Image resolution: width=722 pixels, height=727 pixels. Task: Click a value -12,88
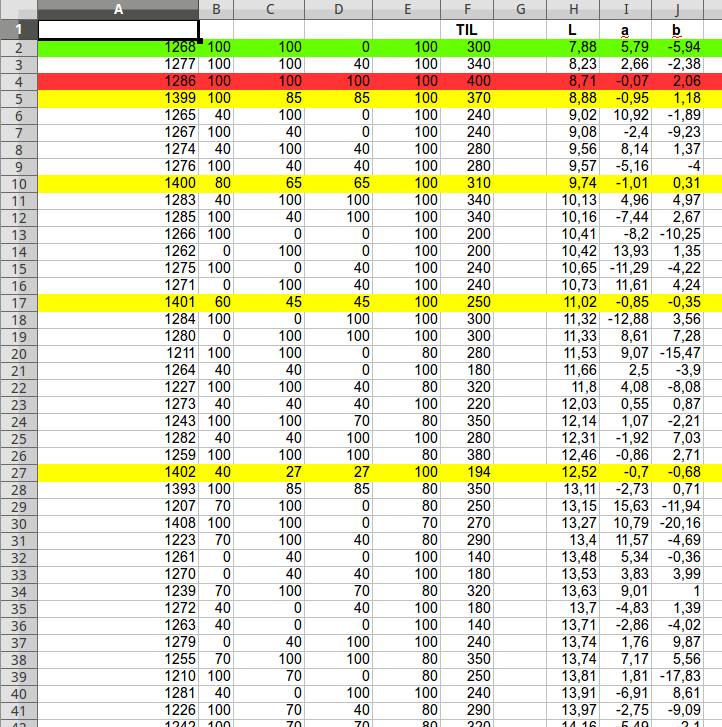click(626, 319)
